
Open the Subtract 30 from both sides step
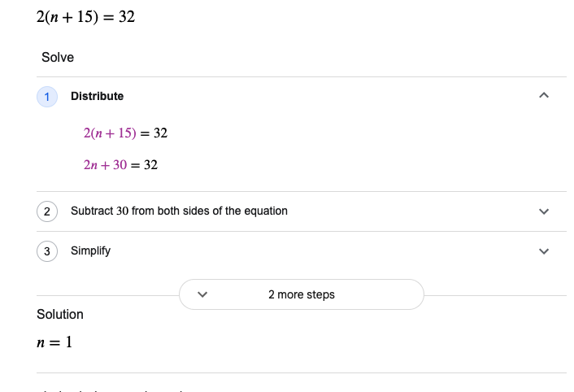pos(179,211)
